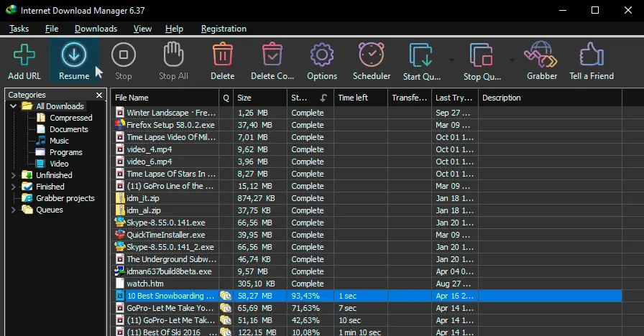Sort by File Name column header

pyautogui.click(x=165, y=98)
